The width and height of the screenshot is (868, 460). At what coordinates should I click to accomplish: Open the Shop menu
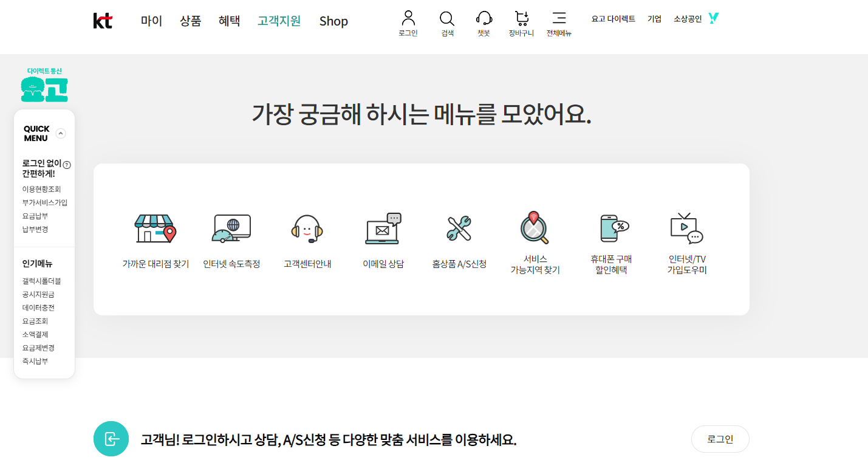333,21
